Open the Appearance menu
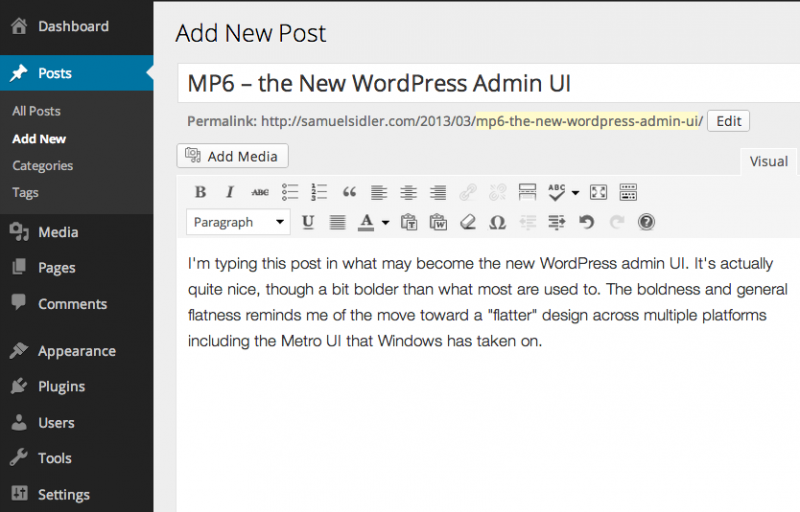This screenshot has height=512, width=800. [77, 351]
